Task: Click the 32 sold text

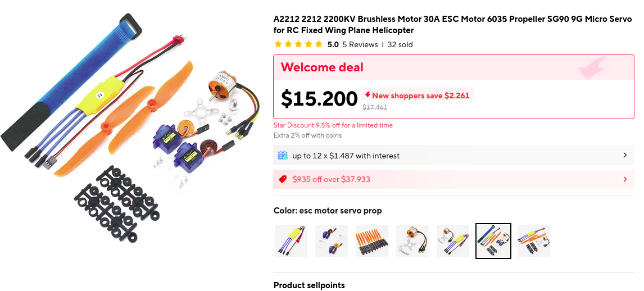Action: (400, 44)
